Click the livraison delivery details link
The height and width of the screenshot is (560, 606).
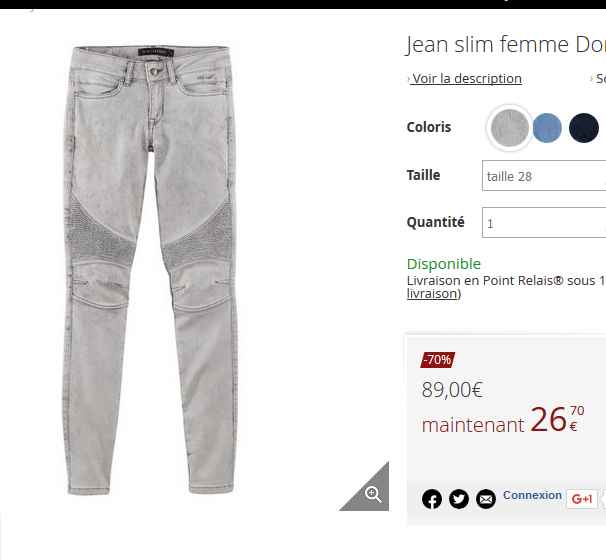(432, 294)
